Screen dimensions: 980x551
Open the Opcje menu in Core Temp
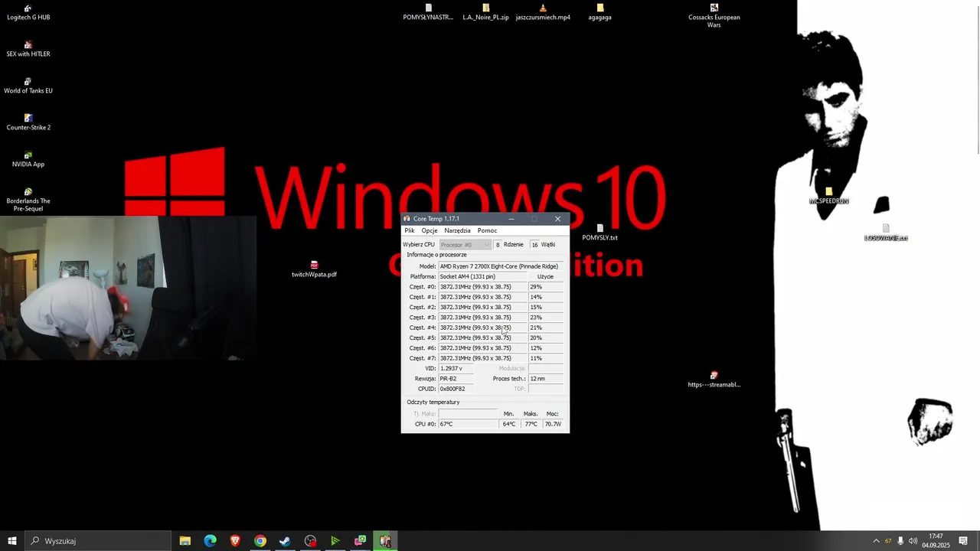[430, 230]
